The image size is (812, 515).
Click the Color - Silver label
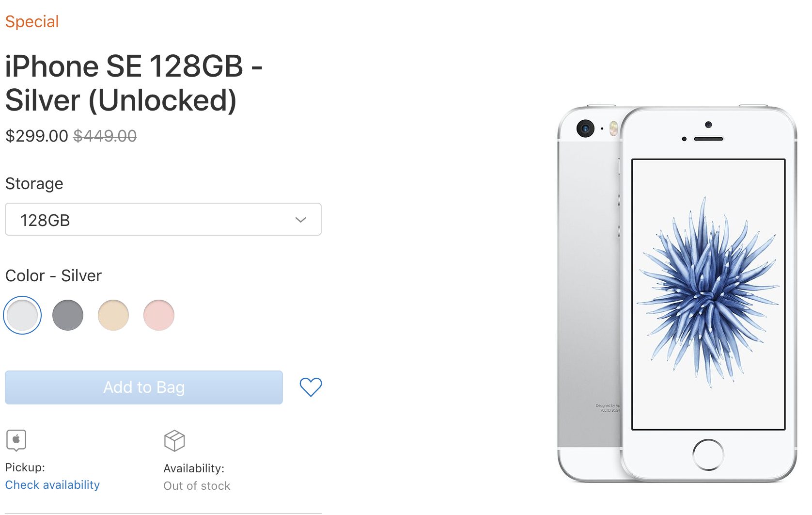pos(53,276)
